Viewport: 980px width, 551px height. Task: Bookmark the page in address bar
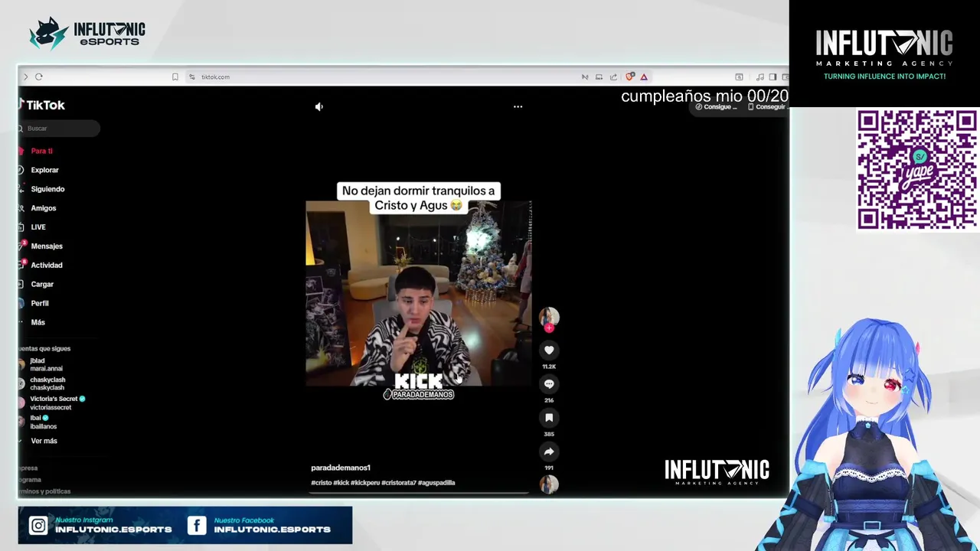pyautogui.click(x=175, y=77)
